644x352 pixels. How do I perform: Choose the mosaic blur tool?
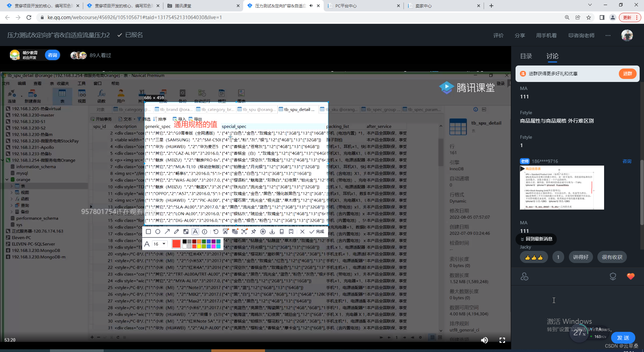coord(186,231)
